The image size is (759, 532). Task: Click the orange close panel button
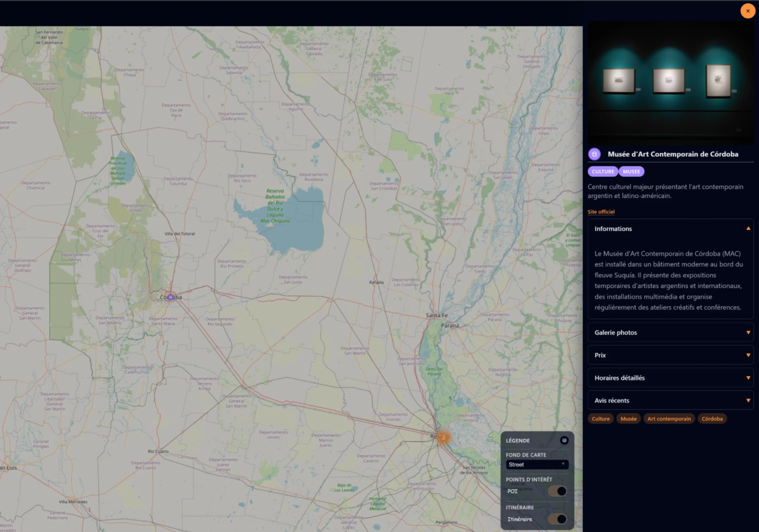[748, 11]
